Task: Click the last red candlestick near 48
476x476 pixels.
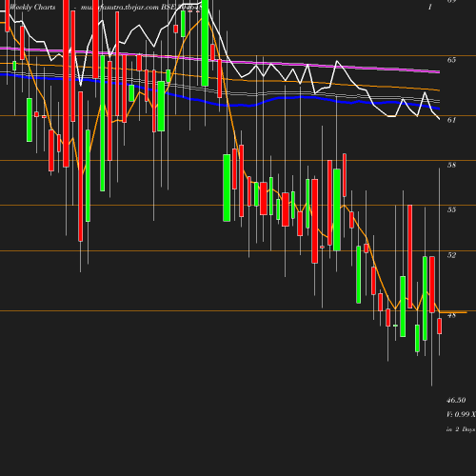Action: [440, 327]
